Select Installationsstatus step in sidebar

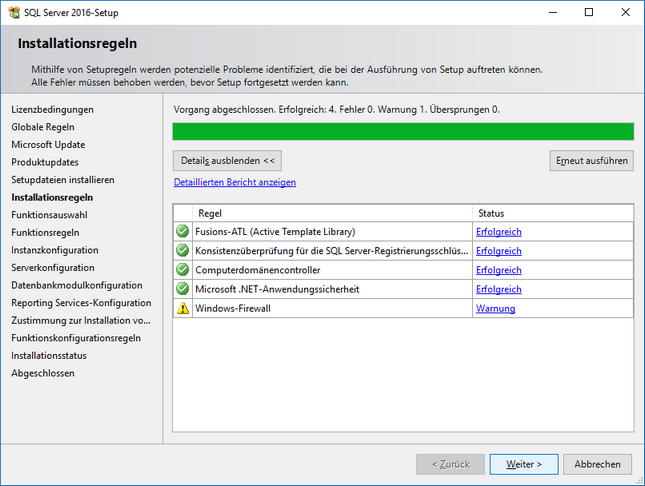click(49, 356)
